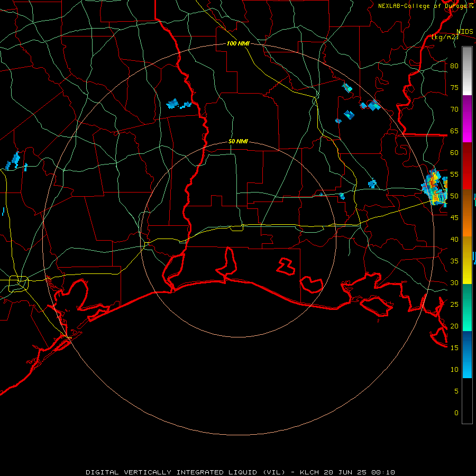Click the kg/m2 units label

tap(445, 37)
